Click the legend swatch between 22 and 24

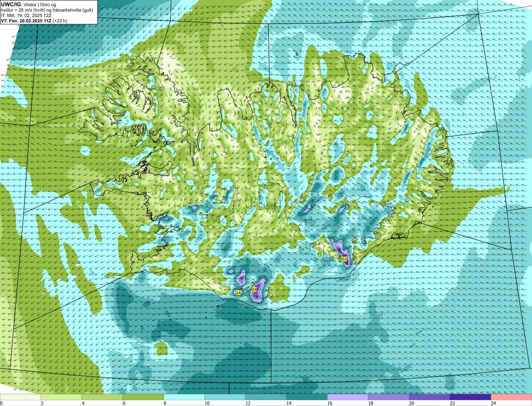471,397
